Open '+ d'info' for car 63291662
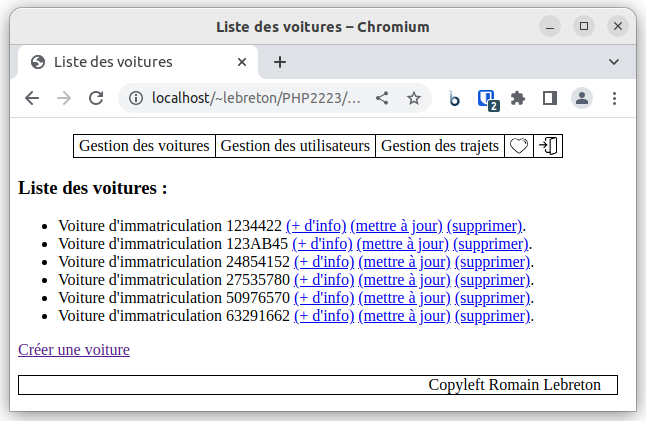 click(324, 316)
